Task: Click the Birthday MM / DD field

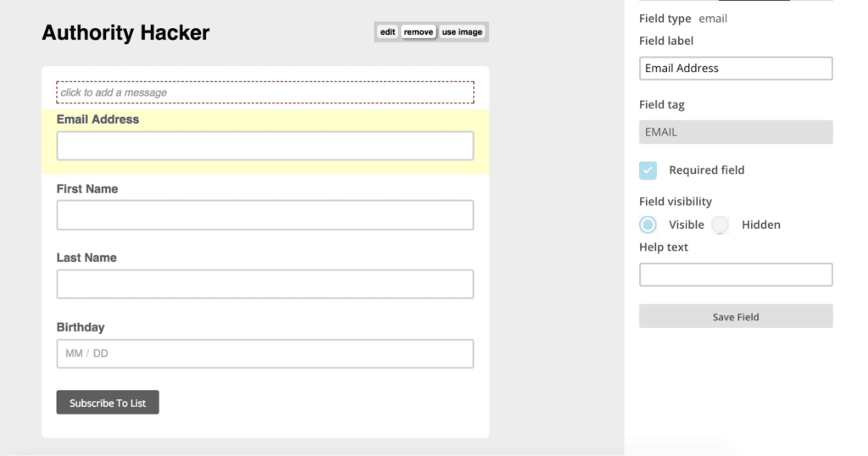Action: 265,353
